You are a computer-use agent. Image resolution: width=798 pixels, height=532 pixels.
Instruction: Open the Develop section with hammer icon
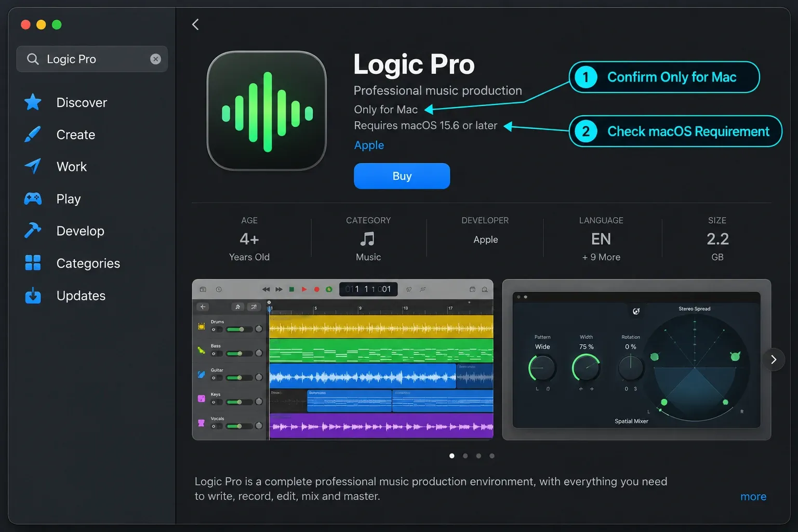click(80, 231)
